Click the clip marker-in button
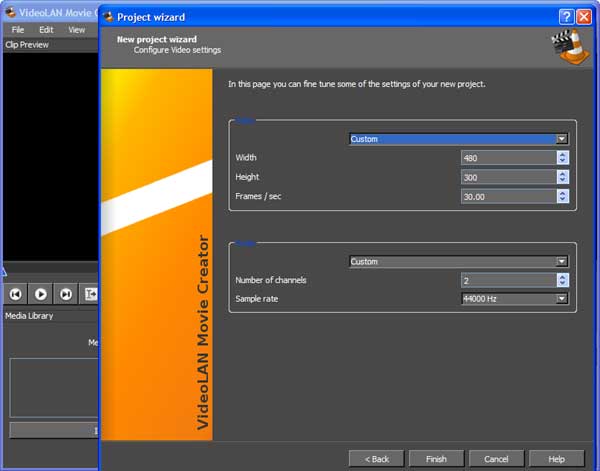600x471 pixels. (90, 294)
